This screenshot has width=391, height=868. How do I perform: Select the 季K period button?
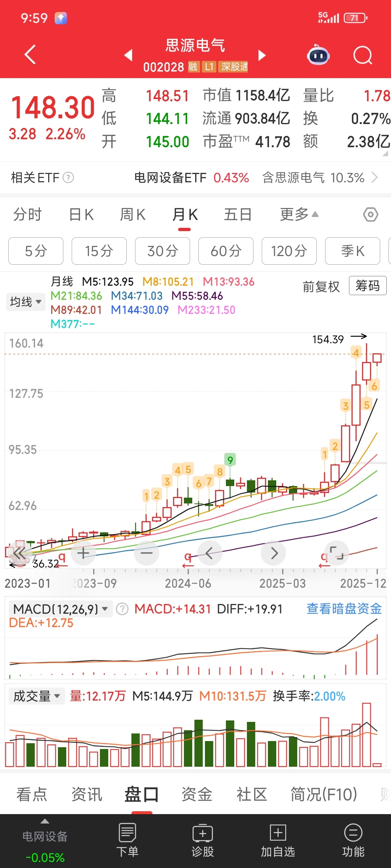[353, 251]
